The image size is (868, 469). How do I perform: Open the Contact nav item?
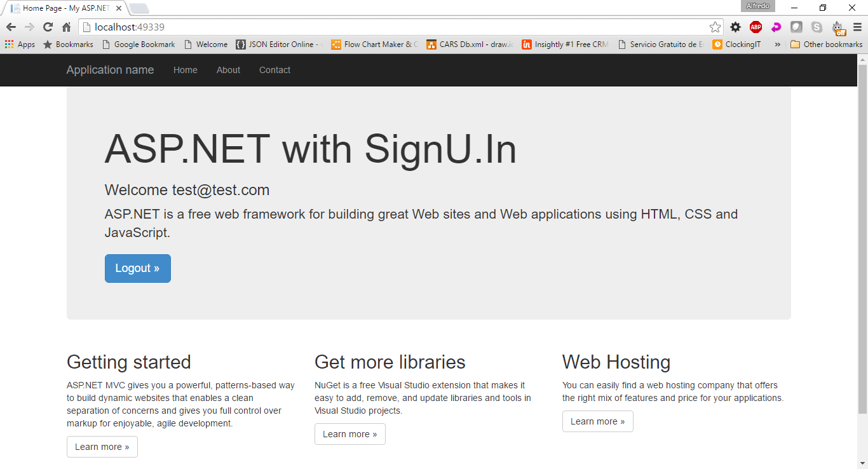[x=275, y=70]
